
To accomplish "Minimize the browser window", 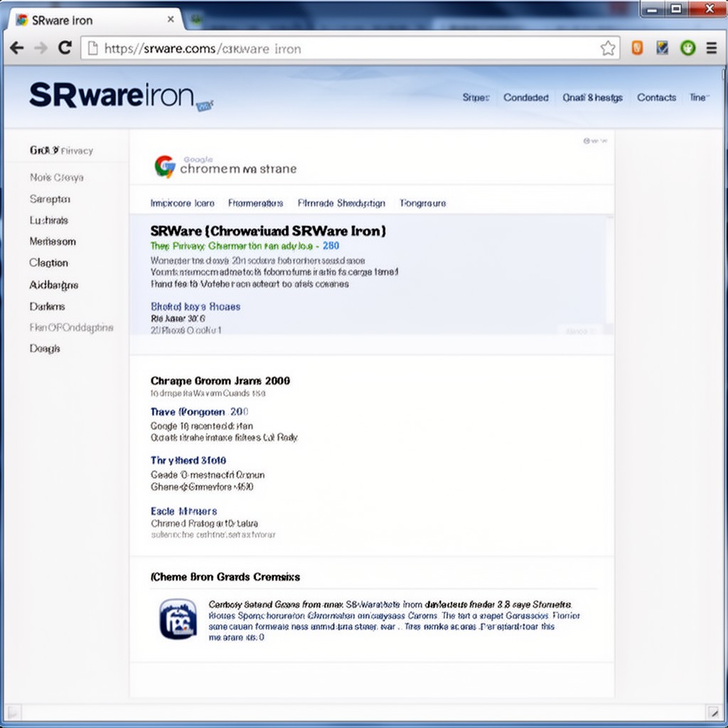I will click(652, 9).
